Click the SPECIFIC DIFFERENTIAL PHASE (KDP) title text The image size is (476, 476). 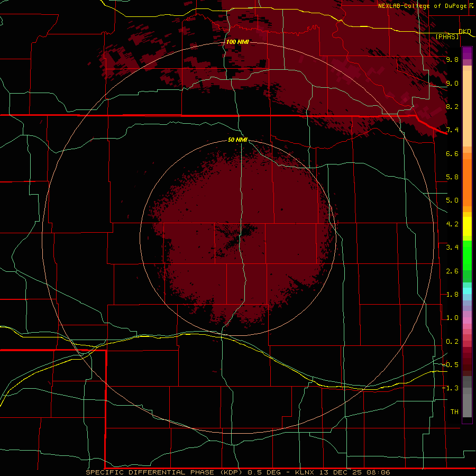point(164,472)
